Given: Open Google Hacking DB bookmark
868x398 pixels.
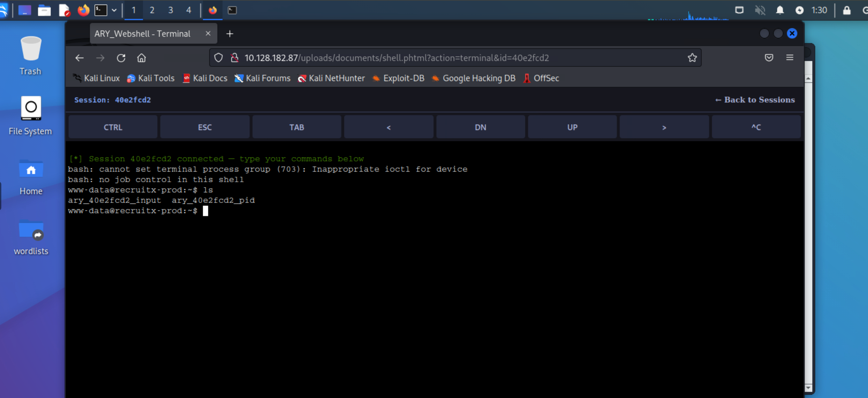Looking at the screenshot, I should point(474,78).
